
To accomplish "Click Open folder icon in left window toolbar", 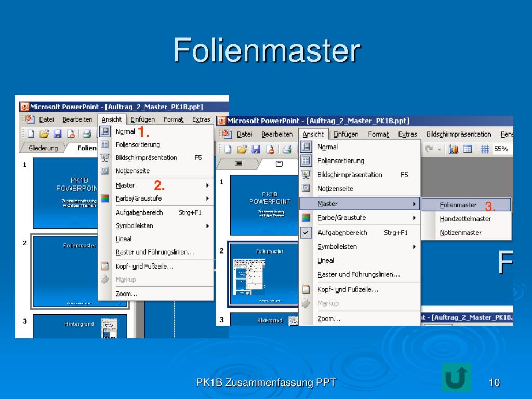I will [44, 134].
